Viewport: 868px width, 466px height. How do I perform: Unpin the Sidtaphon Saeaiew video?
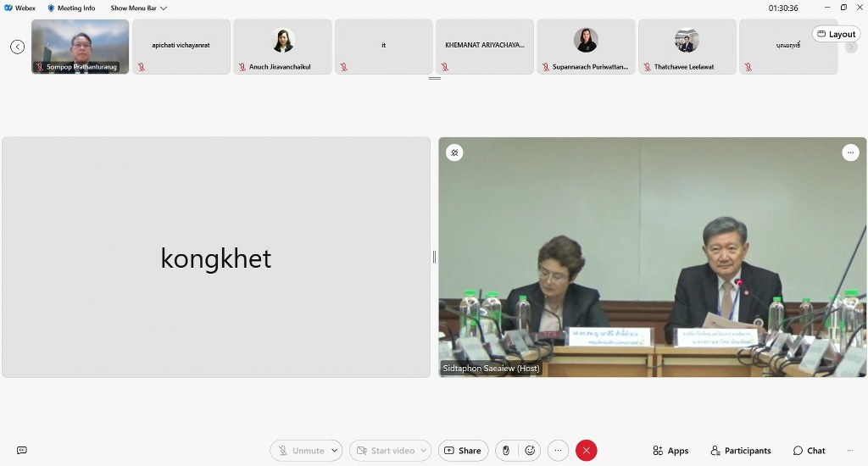pos(454,153)
